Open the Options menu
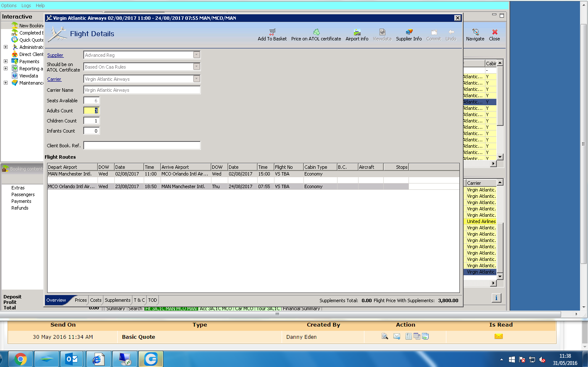 9,5
